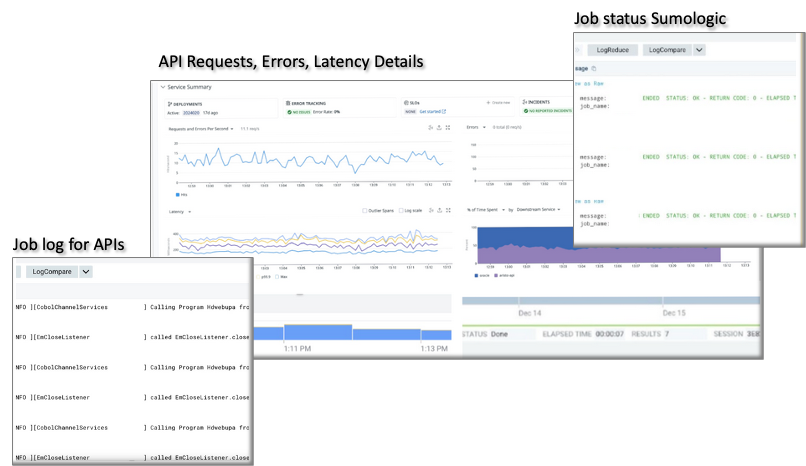Viewport: 806px width, 466px height.
Task: Click the Deployments icon in Service Summary
Action: tap(170, 104)
